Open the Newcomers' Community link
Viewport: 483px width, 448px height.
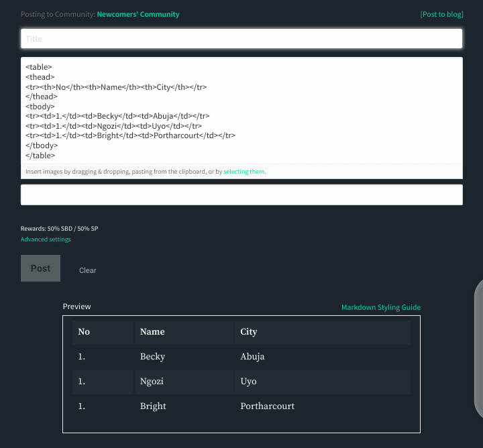(x=138, y=15)
